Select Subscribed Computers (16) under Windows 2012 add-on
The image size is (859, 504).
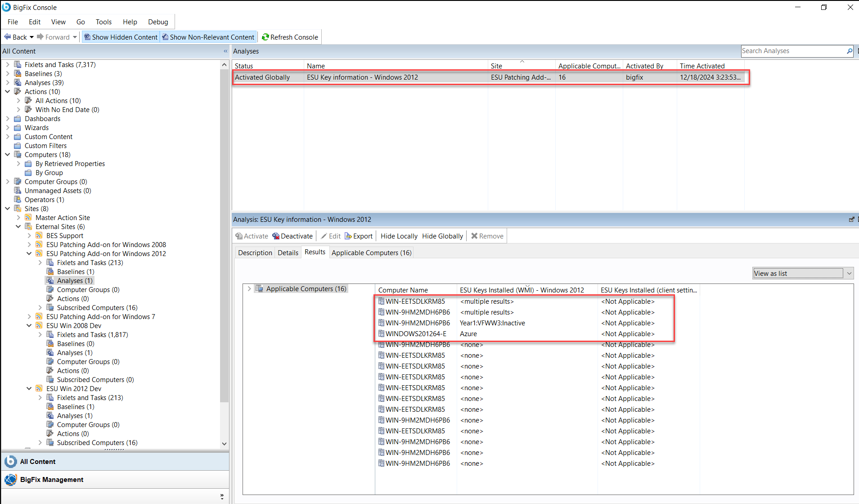[97, 308]
